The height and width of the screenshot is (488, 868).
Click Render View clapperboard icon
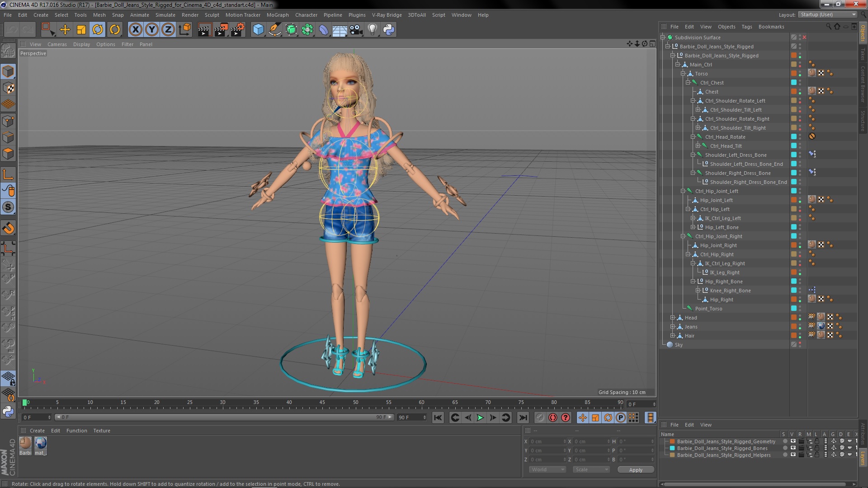204,30
